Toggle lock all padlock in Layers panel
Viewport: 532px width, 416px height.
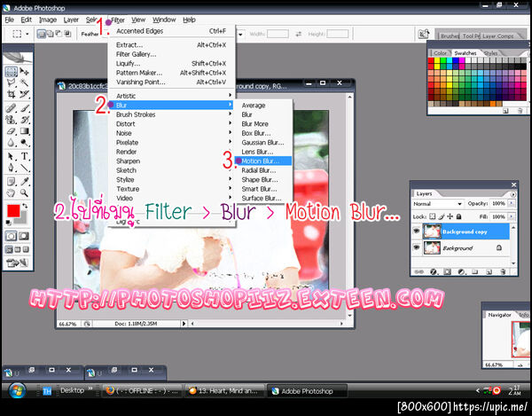[458, 216]
